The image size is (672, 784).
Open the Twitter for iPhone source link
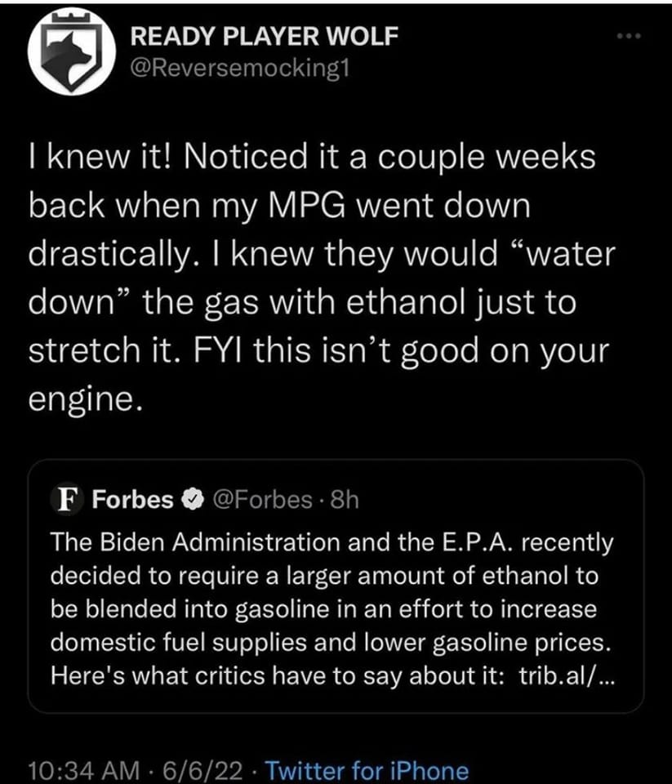click(x=368, y=771)
